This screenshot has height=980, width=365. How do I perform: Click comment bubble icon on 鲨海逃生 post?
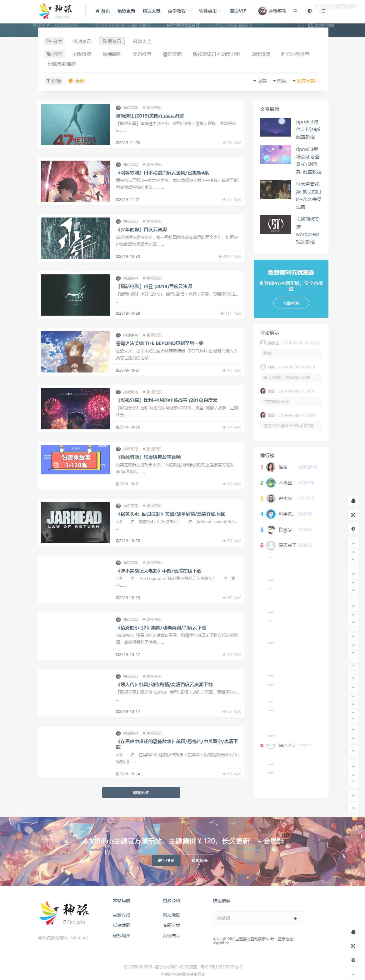coord(236,143)
